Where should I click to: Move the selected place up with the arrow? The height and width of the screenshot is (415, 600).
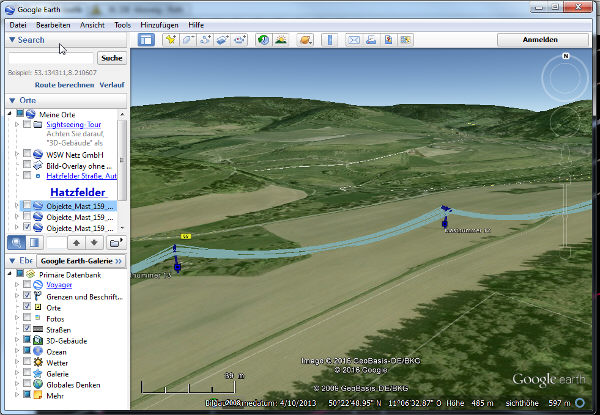pos(76,242)
